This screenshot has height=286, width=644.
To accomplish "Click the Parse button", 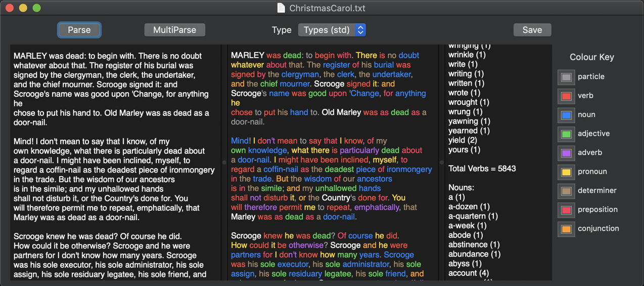I will click(79, 30).
